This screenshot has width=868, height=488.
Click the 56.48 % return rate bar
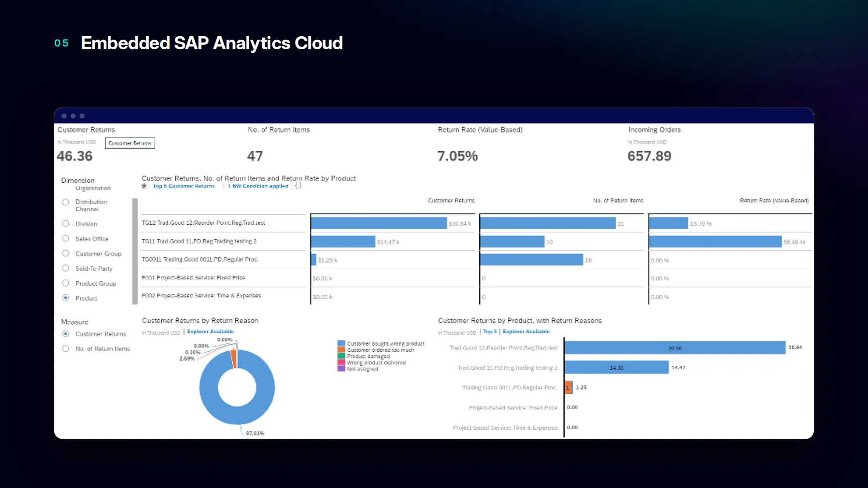[715, 241]
